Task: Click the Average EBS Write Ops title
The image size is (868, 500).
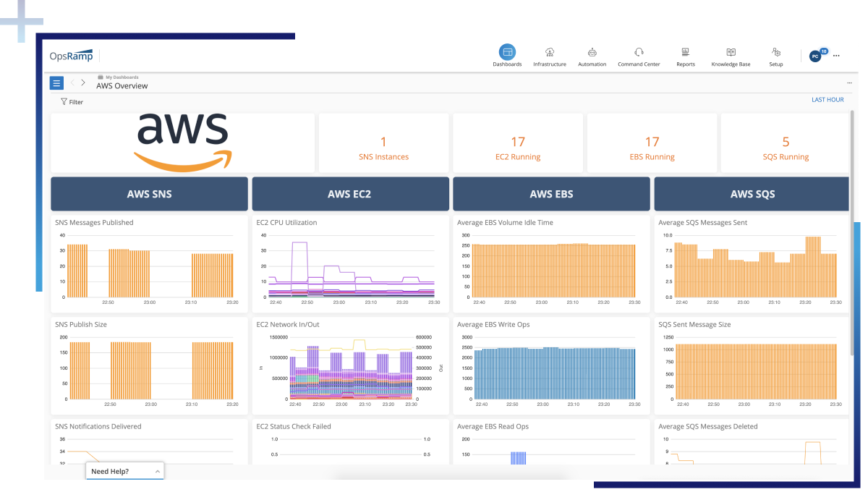Action: 493,325
